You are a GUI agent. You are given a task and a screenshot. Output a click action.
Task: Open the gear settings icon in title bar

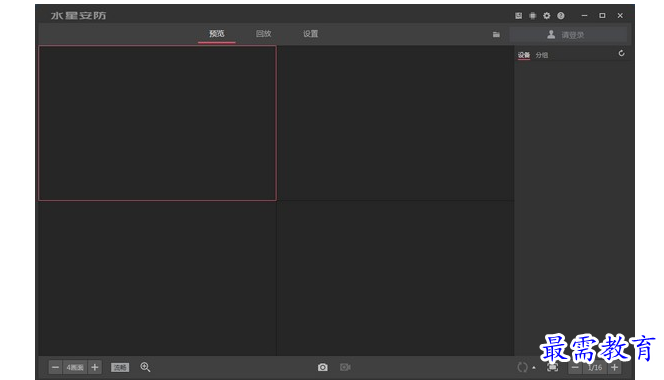click(x=547, y=16)
